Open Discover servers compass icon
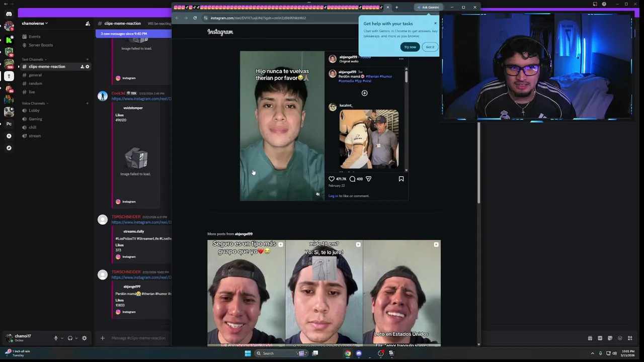Image resolution: width=644 pixels, height=362 pixels. pos(9,148)
